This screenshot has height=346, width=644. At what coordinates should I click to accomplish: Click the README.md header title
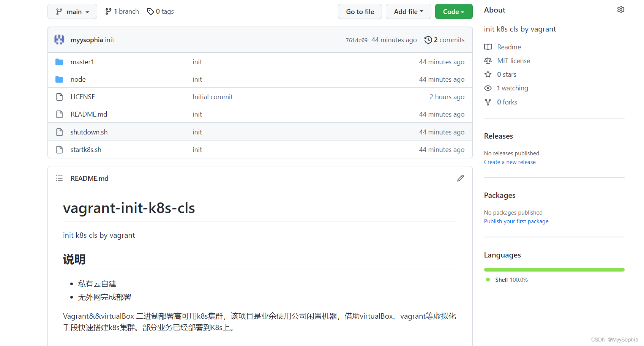click(89, 178)
